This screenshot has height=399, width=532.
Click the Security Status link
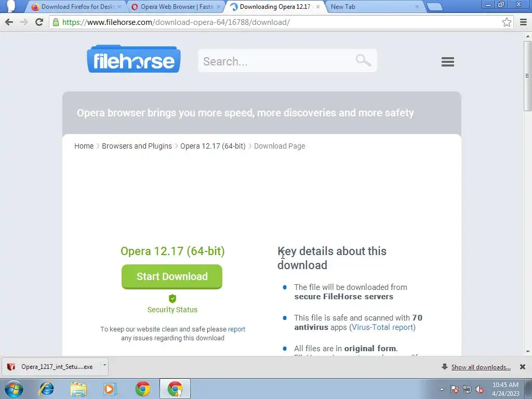(x=172, y=310)
